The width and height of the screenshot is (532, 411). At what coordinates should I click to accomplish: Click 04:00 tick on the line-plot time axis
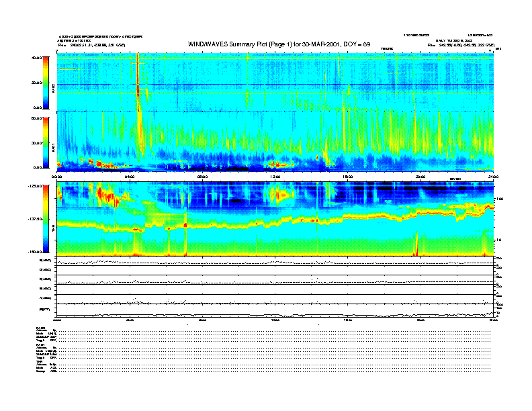130,320
